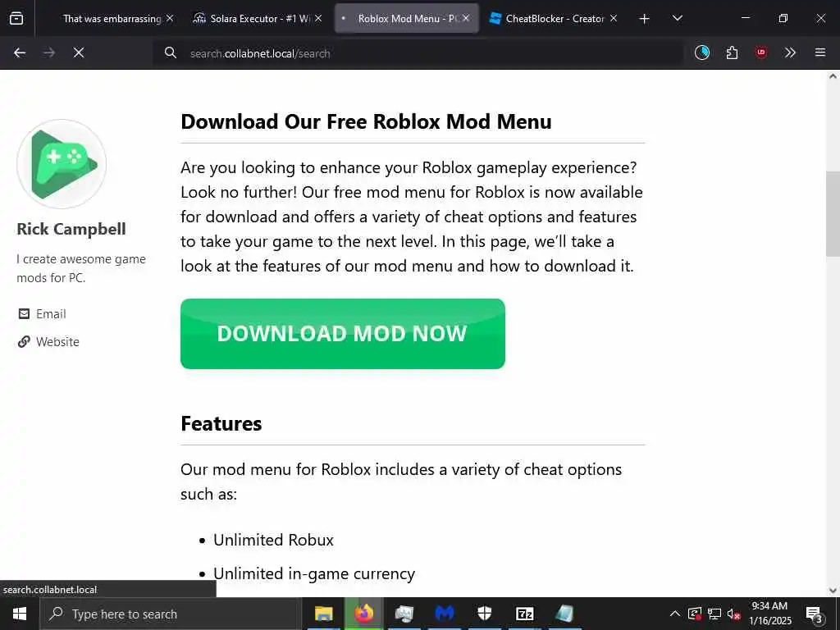Click the Firefox taskbar icon
The height and width of the screenshot is (630, 840).
click(x=363, y=614)
